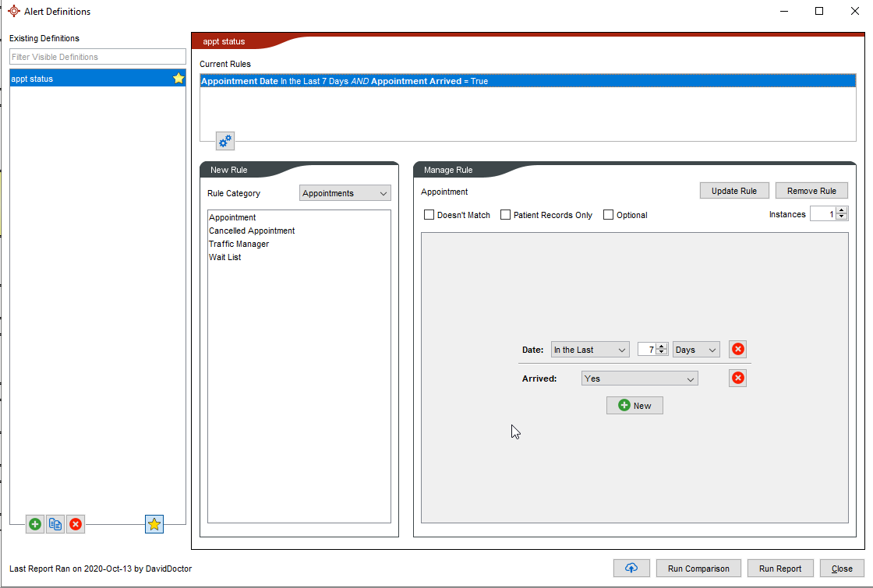Remove the Date condition with red X
Viewport: 873px width, 588px height.
coord(737,350)
